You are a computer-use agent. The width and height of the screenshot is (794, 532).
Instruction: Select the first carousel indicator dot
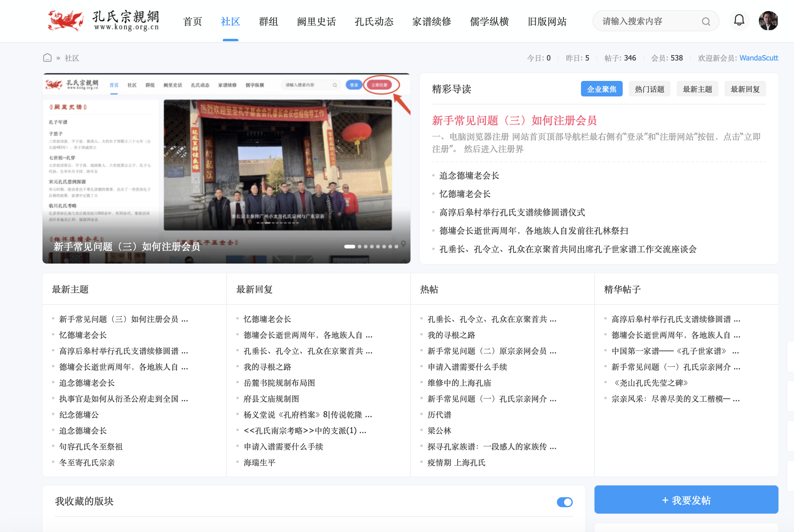350,246
